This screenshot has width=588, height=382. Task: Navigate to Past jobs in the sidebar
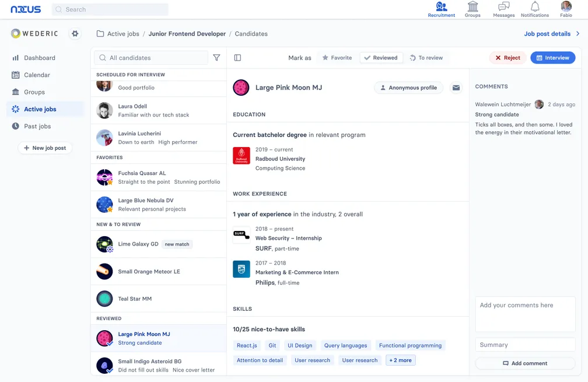click(36, 126)
